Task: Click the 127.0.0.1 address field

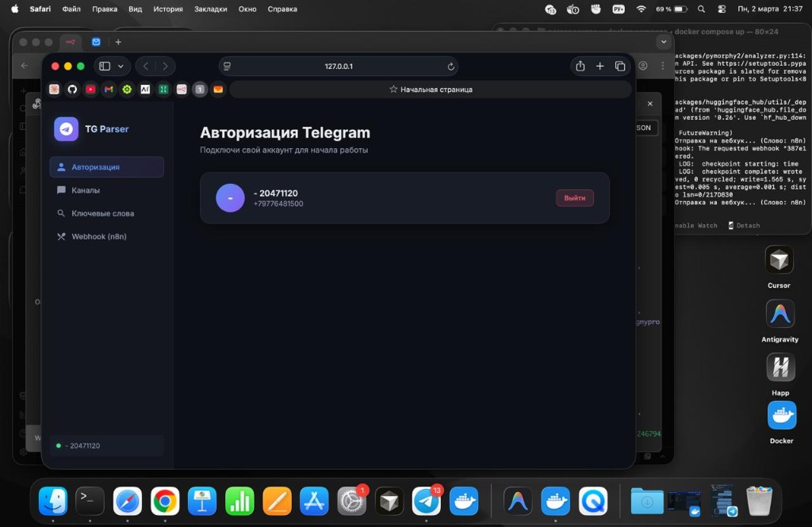Action: (x=339, y=67)
